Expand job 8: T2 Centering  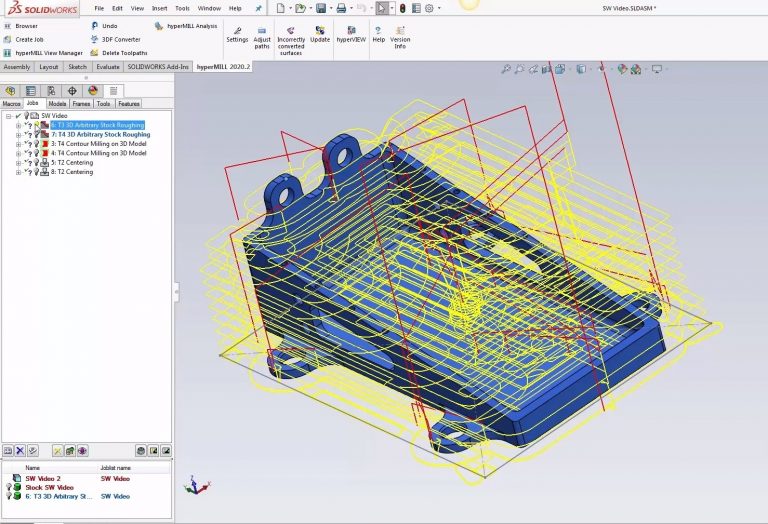pyautogui.click(x=18, y=172)
